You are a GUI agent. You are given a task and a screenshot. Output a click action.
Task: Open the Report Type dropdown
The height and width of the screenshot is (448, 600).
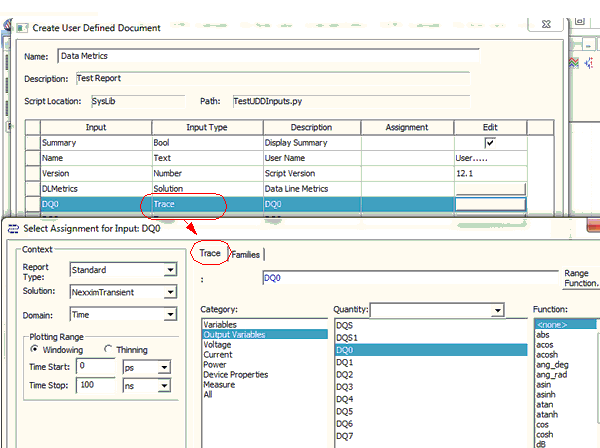[x=170, y=270]
